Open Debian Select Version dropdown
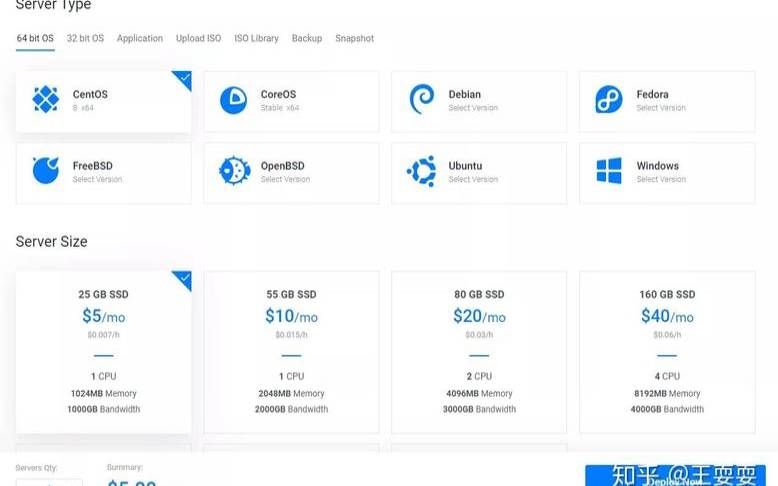The width and height of the screenshot is (778, 486). [x=473, y=108]
